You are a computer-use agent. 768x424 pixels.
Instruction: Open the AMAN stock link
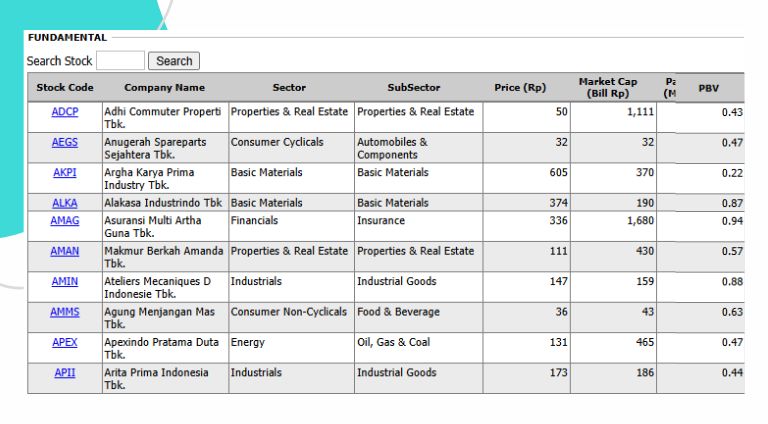click(x=65, y=251)
